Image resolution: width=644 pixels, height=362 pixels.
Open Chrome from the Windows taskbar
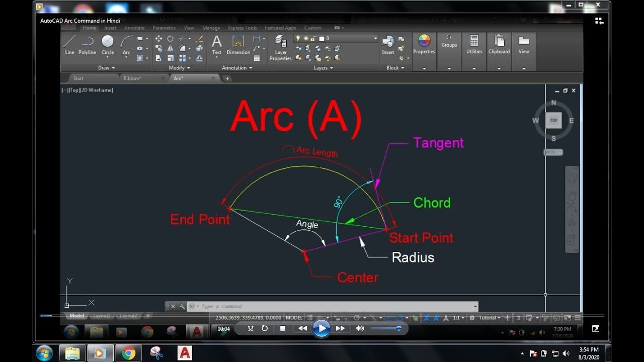tap(128, 353)
